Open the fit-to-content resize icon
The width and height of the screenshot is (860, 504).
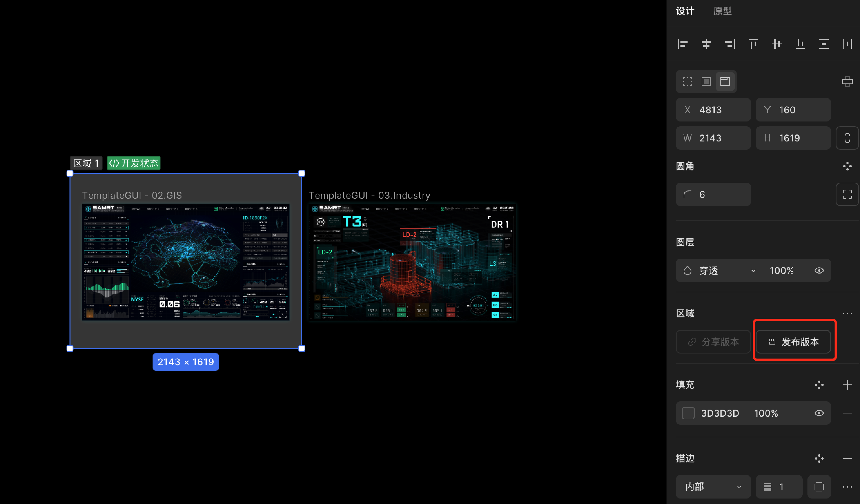click(847, 82)
